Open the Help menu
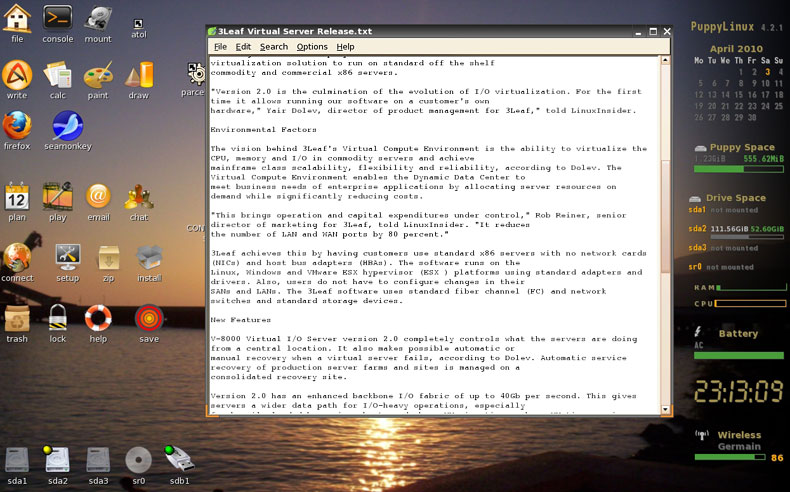The width and height of the screenshot is (790, 492). (345, 47)
